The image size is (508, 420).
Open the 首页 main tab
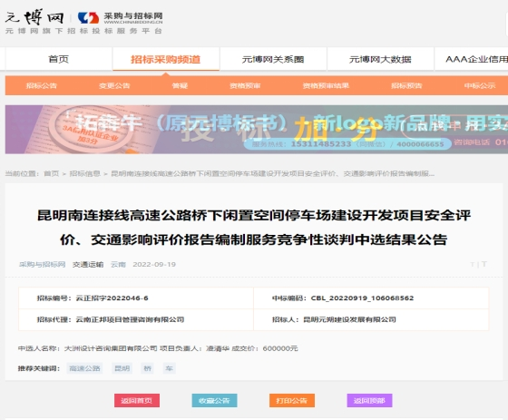[x=59, y=59]
